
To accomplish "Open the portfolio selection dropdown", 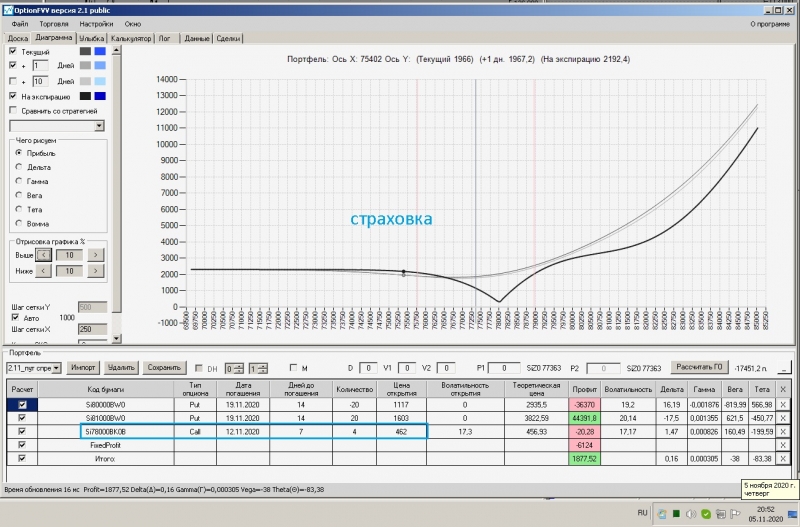I will tap(56, 368).
